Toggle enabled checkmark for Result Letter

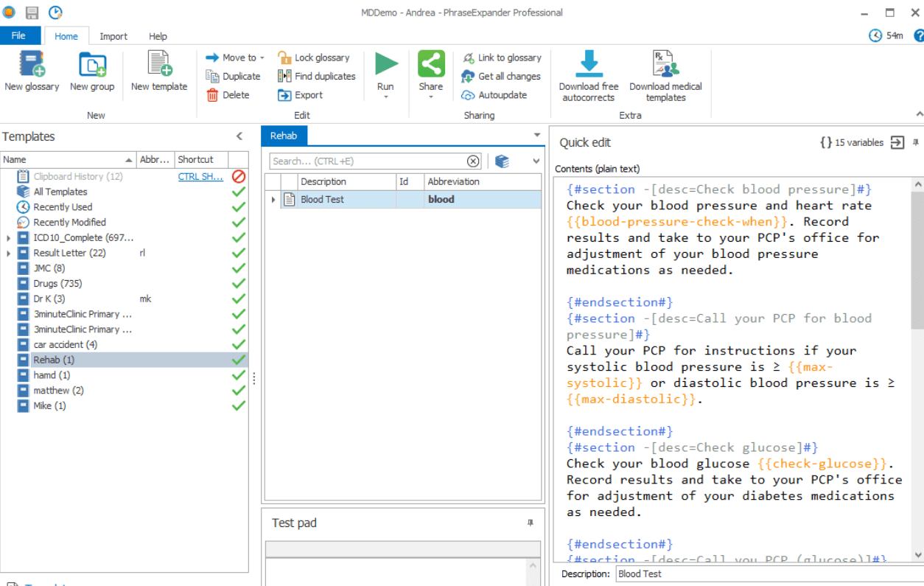pyautogui.click(x=238, y=253)
